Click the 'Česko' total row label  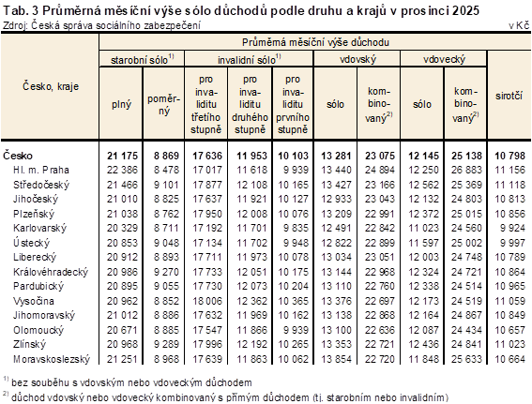click(18, 156)
